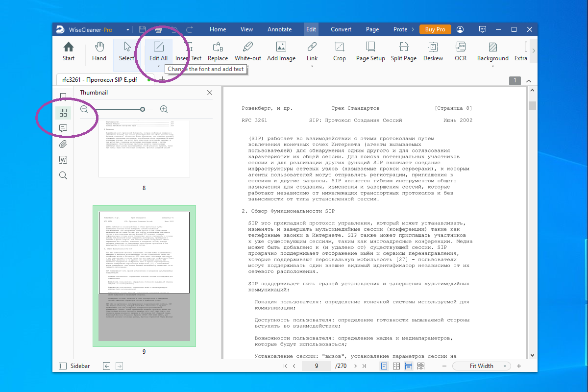Go to the next page
This screenshot has width=588, height=392.
(x=356, y=366)
